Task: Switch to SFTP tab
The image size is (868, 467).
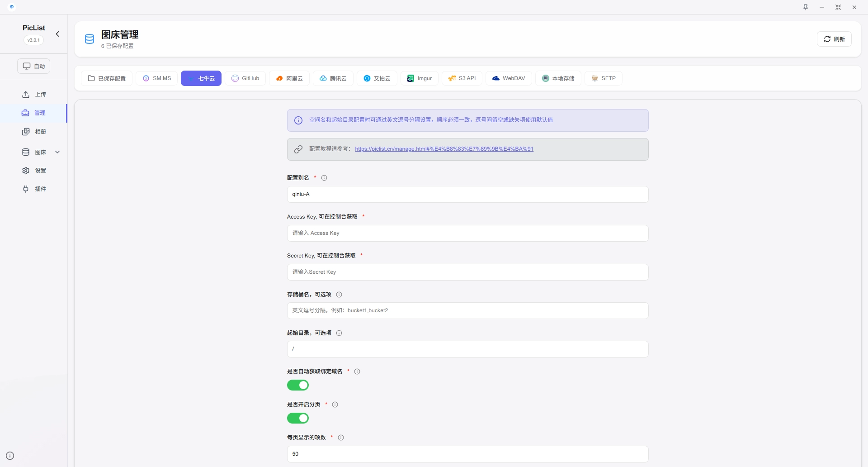Action: pyautogui.click(x=604, y=78)
